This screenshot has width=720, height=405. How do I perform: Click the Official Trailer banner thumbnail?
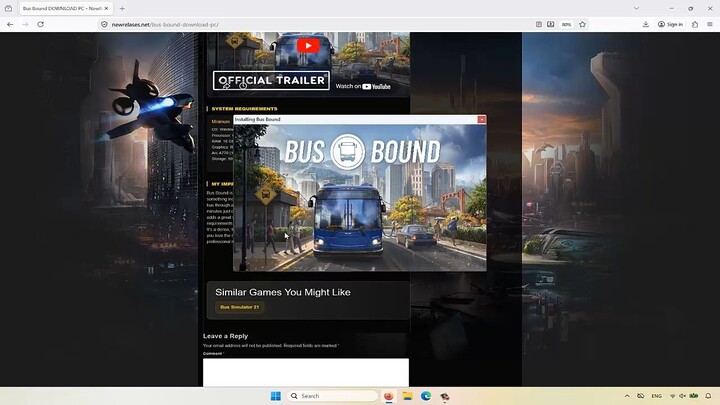(271, 80)
